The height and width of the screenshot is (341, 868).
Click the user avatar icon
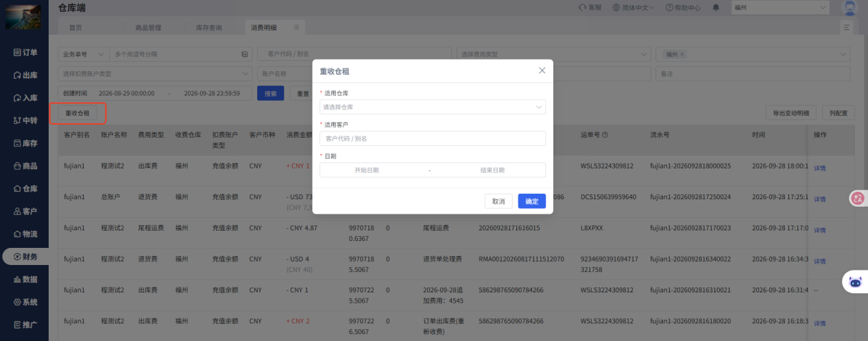[x=849, y=8]
